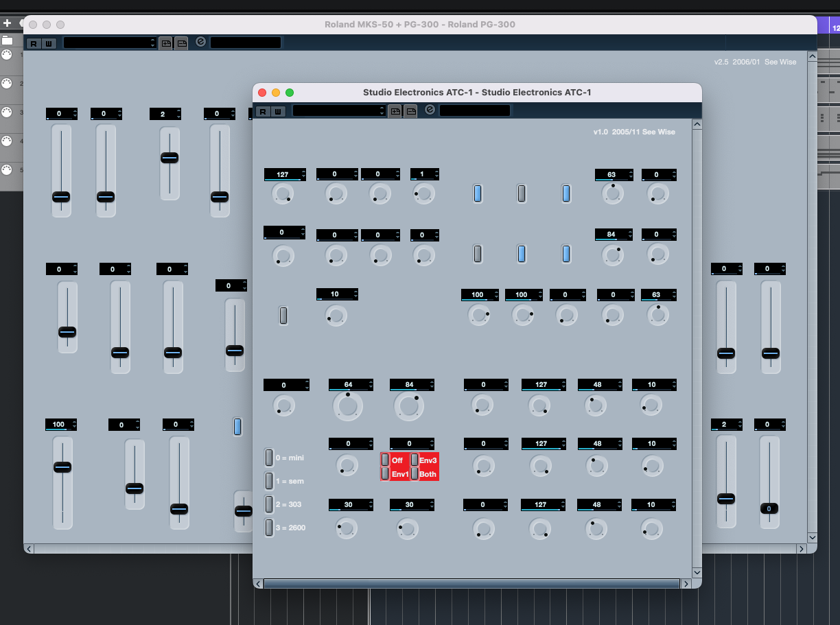
Task: Click the PG-300 window's horizontal scrollbar left arrow
Action: pyautogui.click(x=29, y=549)
